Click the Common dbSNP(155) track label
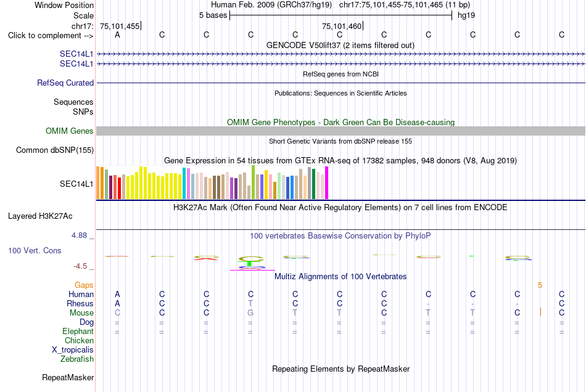Viewport: 586px width, 392px height. pos(55,150)
